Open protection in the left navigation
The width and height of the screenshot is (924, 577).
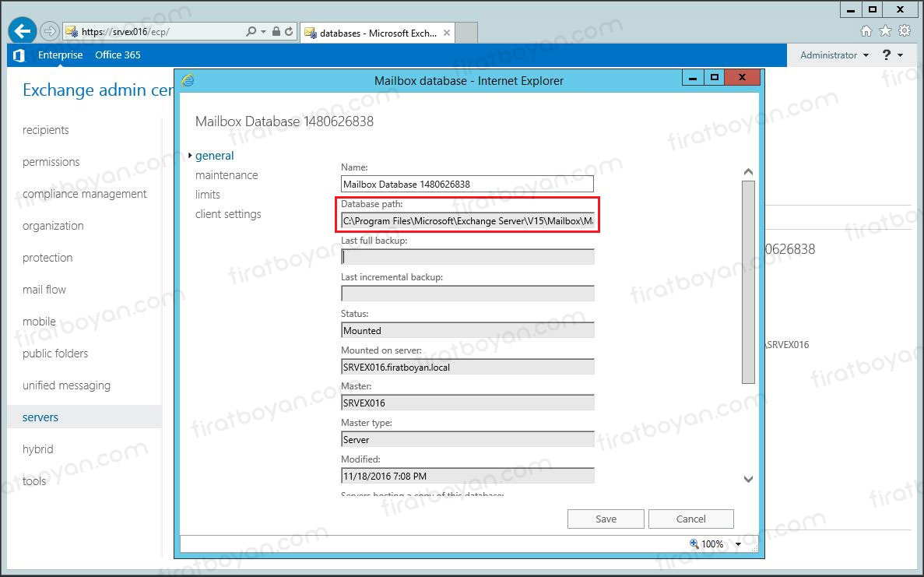pyautogui.click(x=47, y=258)
